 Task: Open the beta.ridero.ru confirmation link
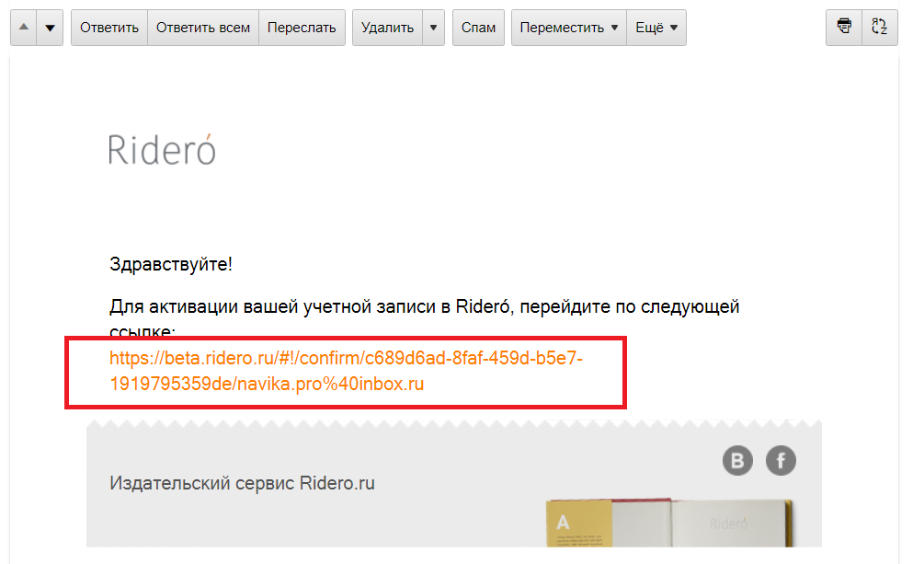(x=346, y=371)
